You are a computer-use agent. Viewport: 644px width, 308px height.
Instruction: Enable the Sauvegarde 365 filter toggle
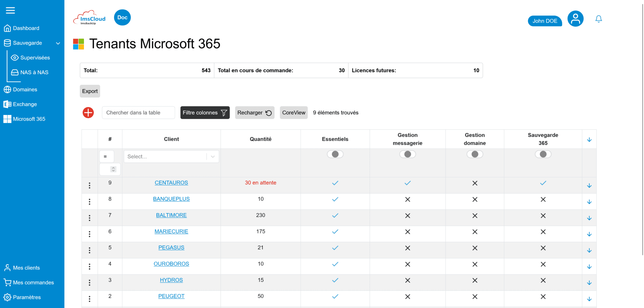click(543, 154)
